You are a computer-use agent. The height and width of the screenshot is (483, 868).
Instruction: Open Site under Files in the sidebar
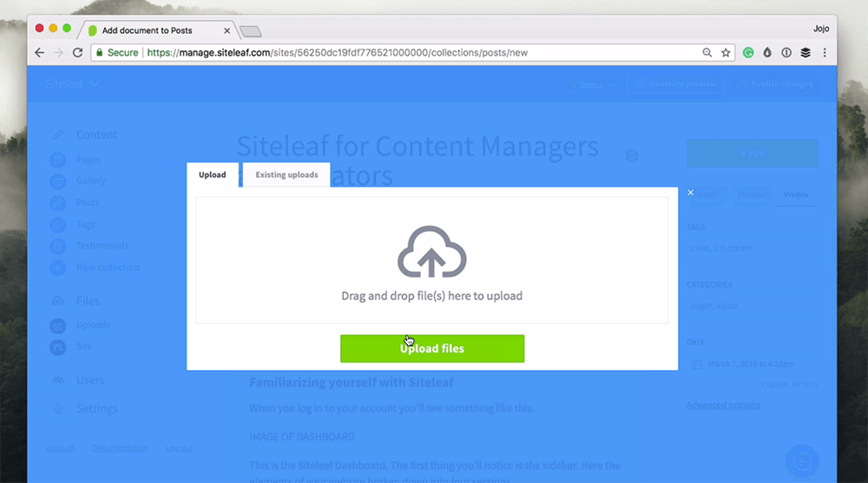click(x=84, y=347)
